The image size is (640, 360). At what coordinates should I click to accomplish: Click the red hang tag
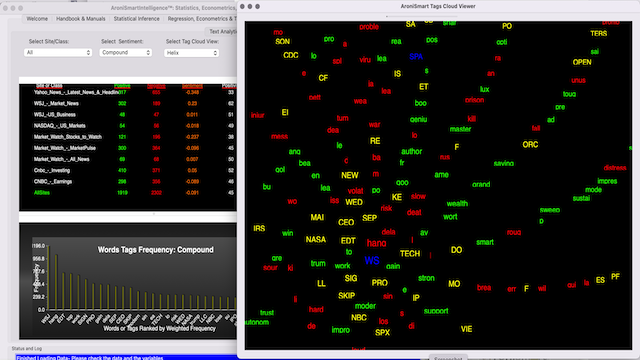376,243
